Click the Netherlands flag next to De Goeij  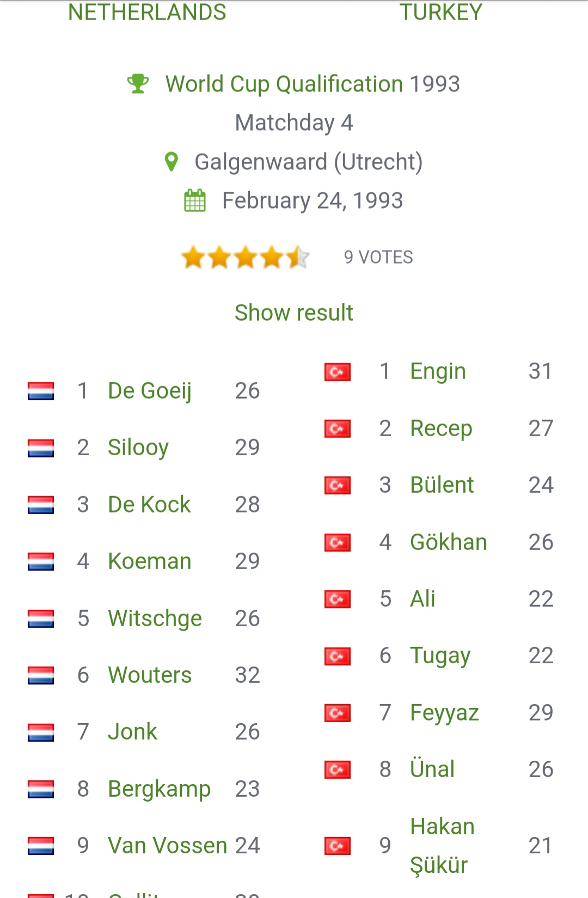pos(41,391)
